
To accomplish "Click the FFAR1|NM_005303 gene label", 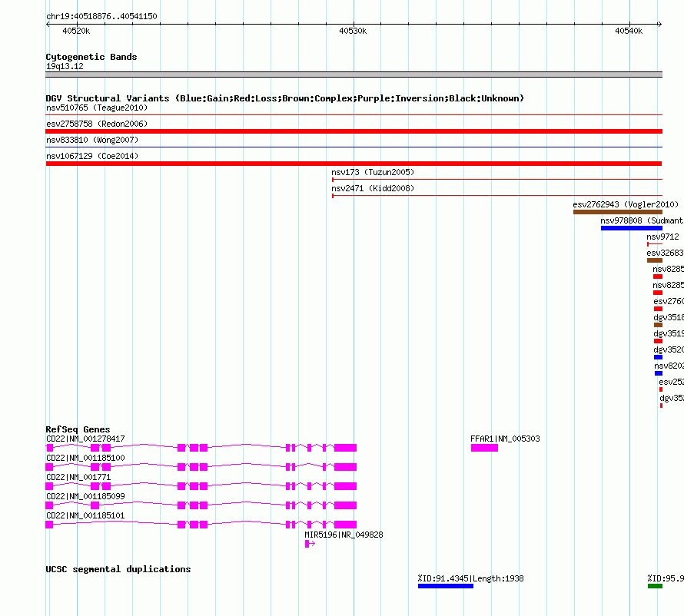I will (x=505, y=439).
